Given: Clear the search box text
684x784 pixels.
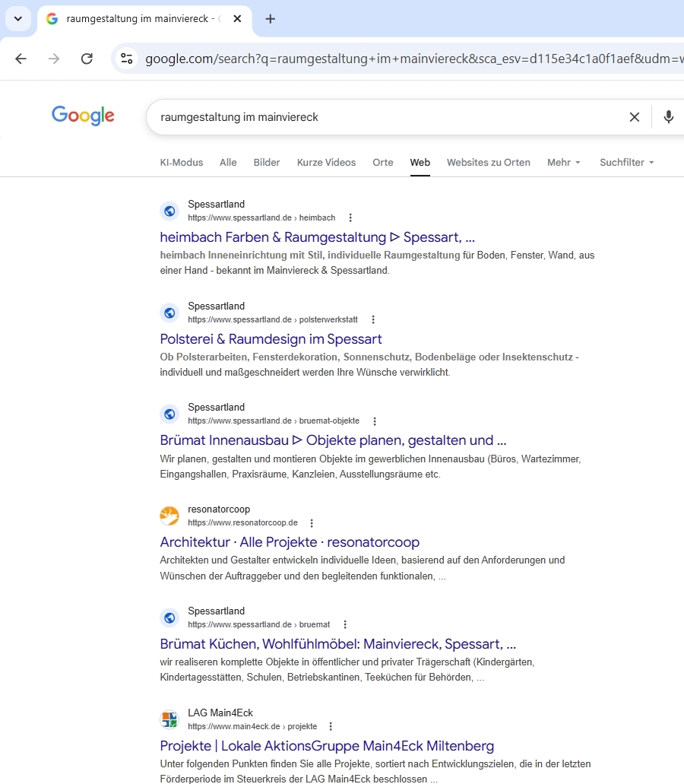Looking at the screenshot, I should (634, 117).
